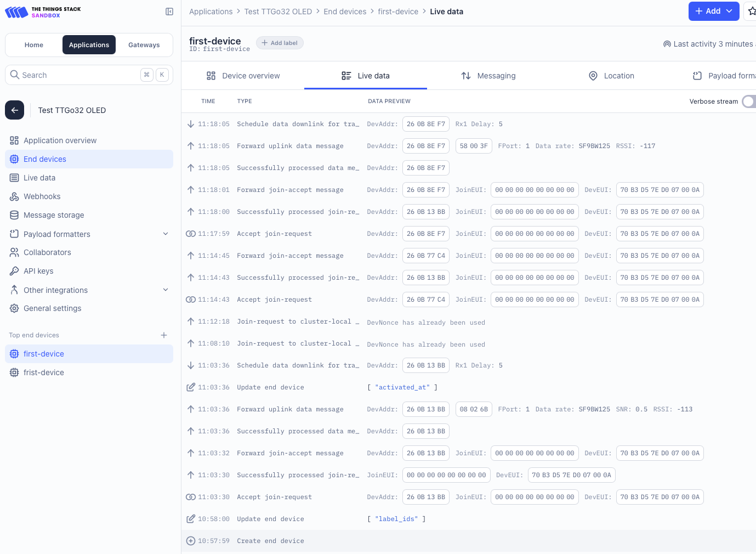Collapse the sidebar using the panel icon
The width and height of the screenshot is (756, 554).
(169, 12)
